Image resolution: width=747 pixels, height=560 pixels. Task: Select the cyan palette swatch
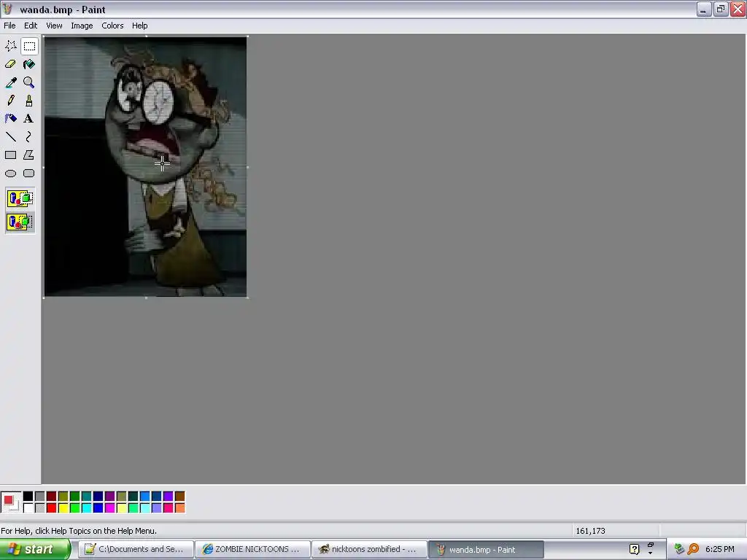86,508
